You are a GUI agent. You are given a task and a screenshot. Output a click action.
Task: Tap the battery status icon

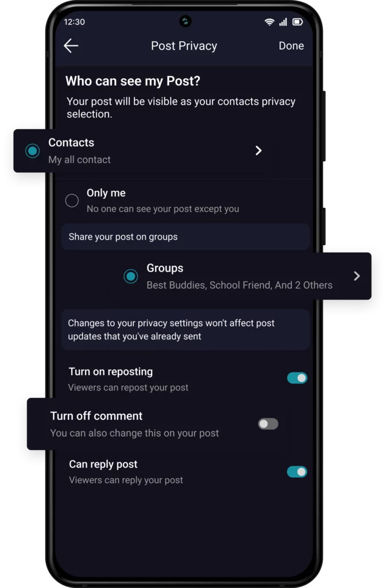coord(297,22)
